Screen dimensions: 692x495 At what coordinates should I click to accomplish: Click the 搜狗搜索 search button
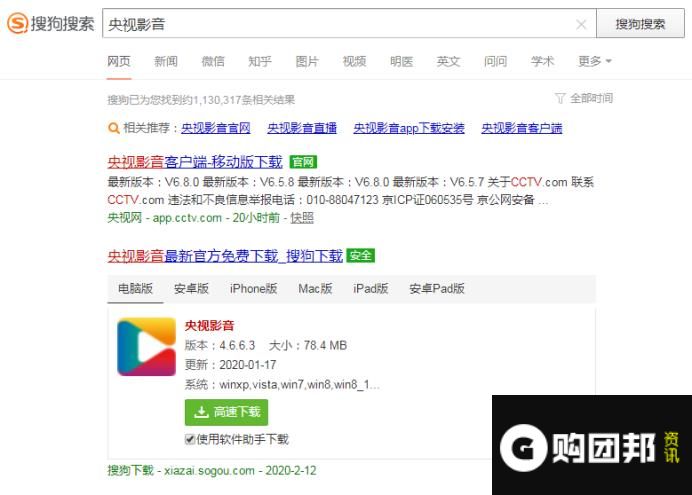(640, 24)
